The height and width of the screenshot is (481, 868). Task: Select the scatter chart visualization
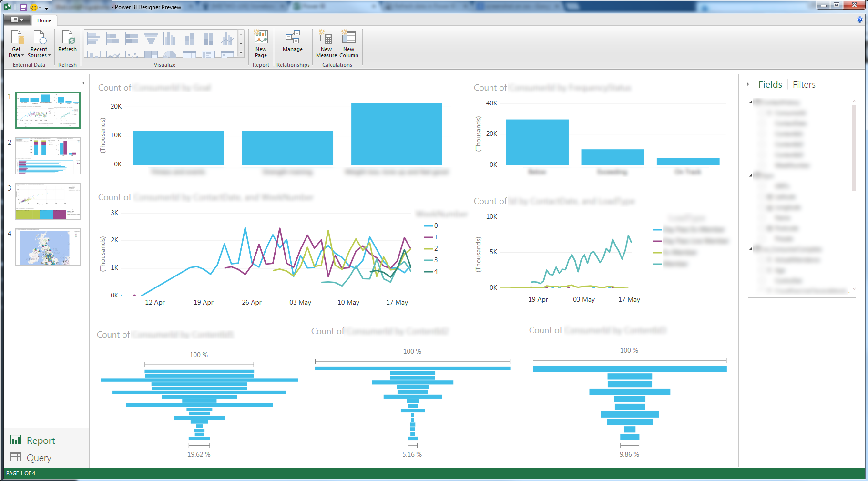tap(132, 54)
